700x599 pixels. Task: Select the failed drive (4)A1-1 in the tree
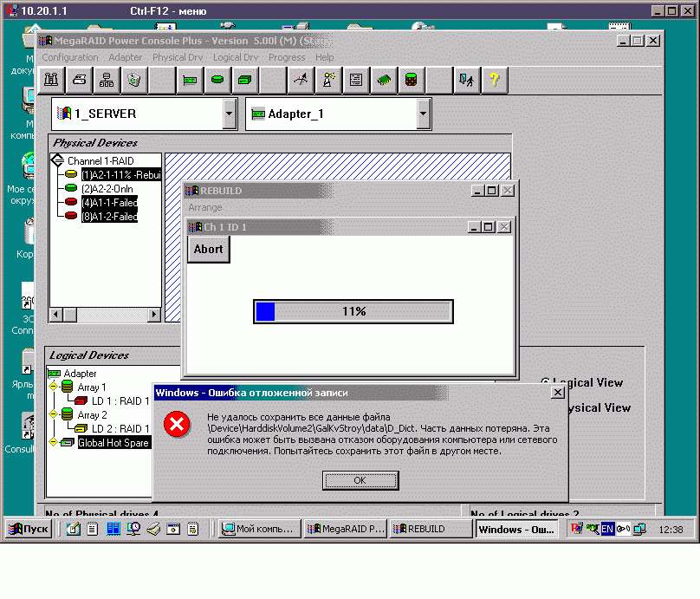[x=108, y=202]
